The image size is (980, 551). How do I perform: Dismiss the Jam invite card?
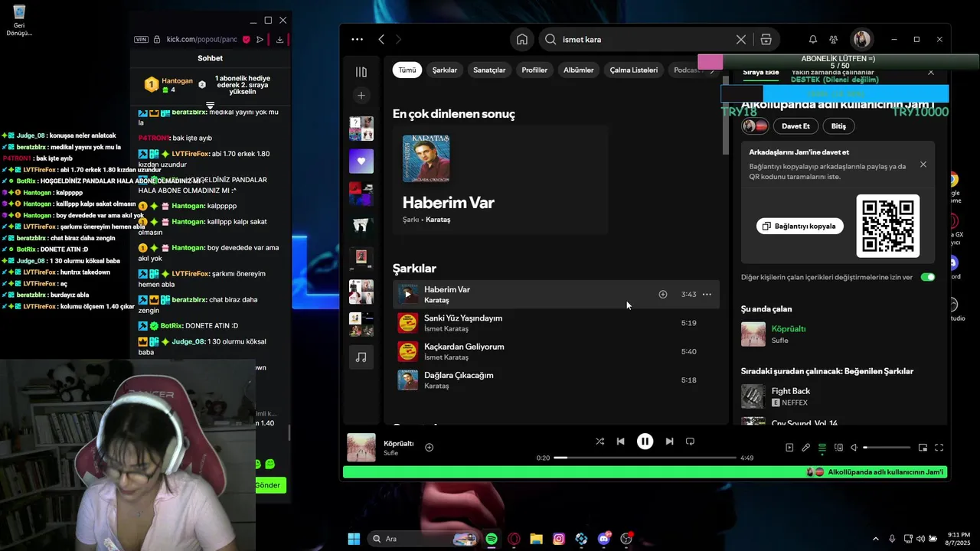pyautogui.click(x=923, y=165)
